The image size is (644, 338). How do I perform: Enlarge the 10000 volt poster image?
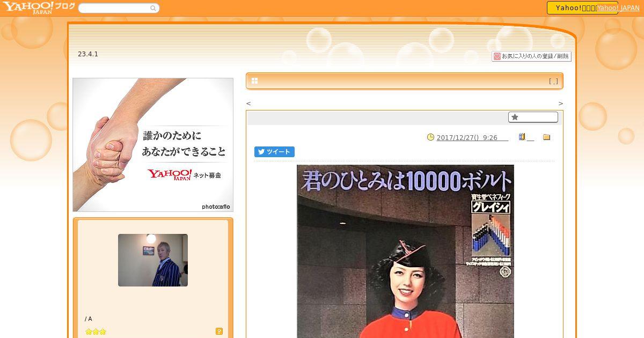point(405,251)
